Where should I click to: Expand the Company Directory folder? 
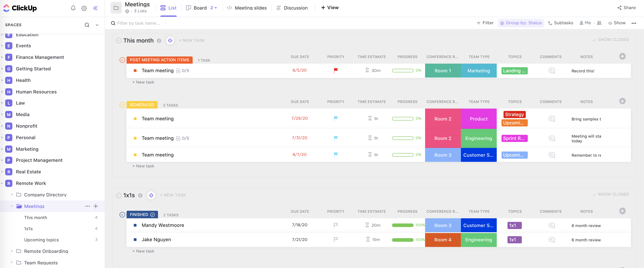pos(12,195)
